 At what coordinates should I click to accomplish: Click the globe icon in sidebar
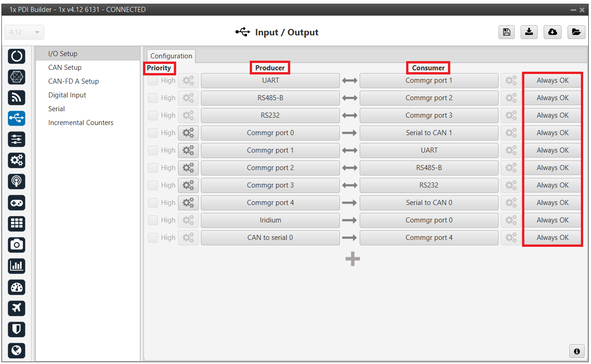tap(17, 350)
